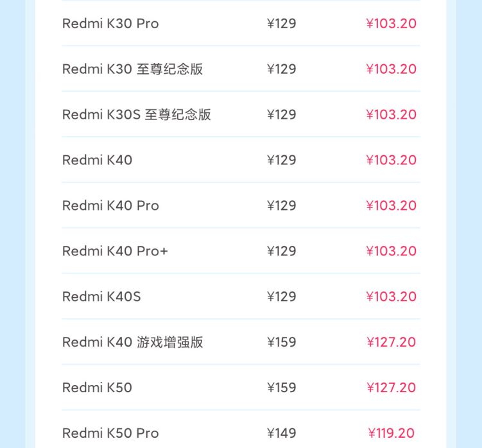Tap the ¥159 original price for Redmi K50

pos(281,388)
